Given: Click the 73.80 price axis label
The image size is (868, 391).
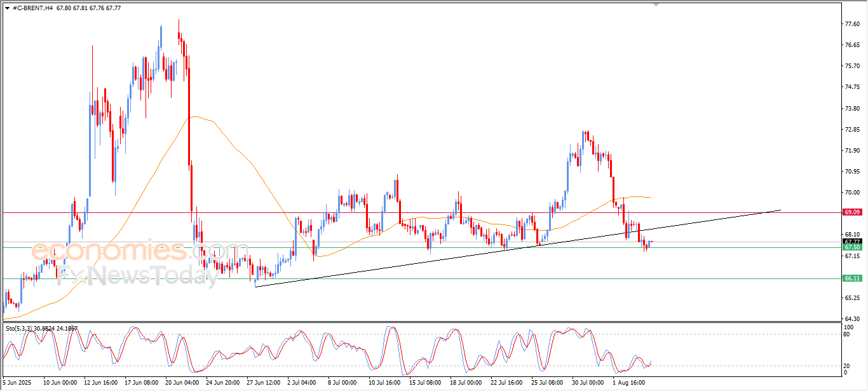Looking at the screenshot, I should pos(852,109).
